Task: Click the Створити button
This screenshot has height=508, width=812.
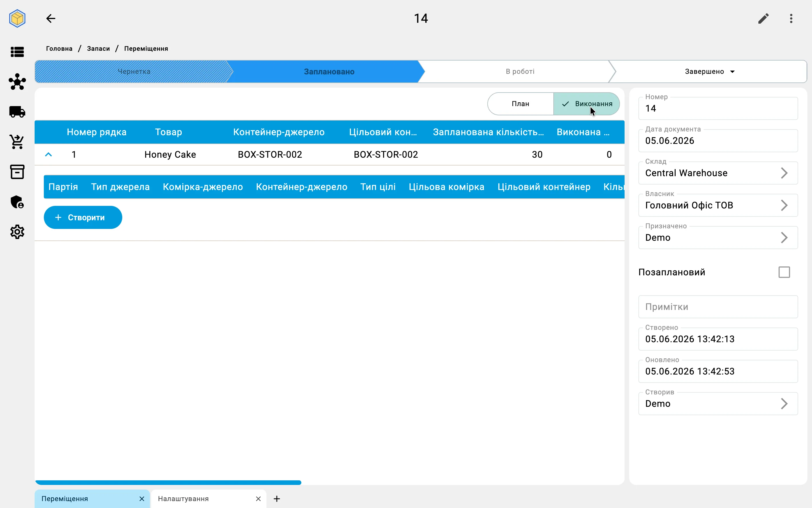Action: [83, 217]
